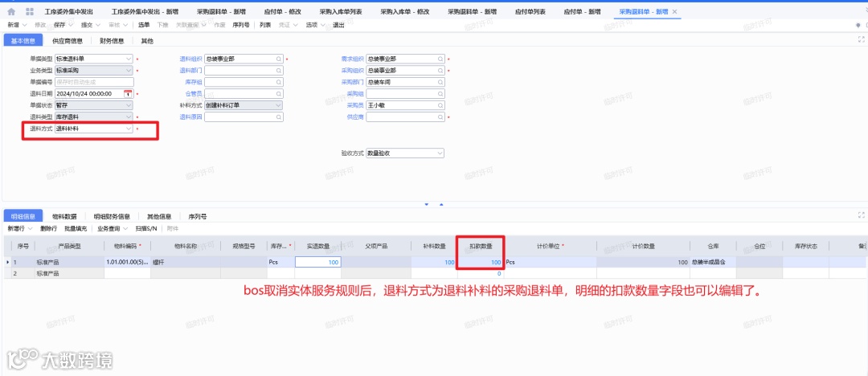868x376 pixels.
Task: Expand the 选项 toolbar dropdown arrow
Action: coord(323,25)
